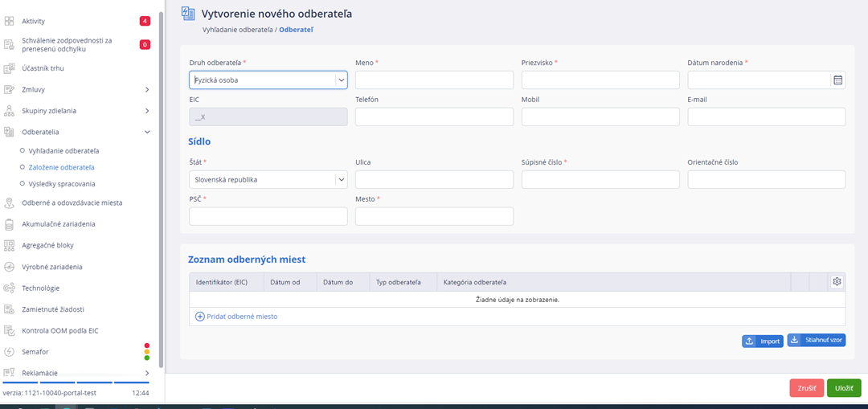
Task: Expand the Zmluvy menu section
Action: point(147,89)
